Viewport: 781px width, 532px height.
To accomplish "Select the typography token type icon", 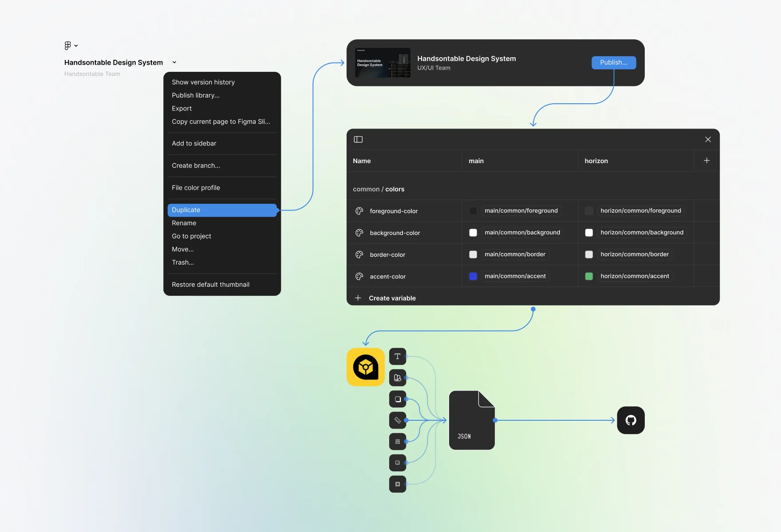I will (x=398, y=356).
